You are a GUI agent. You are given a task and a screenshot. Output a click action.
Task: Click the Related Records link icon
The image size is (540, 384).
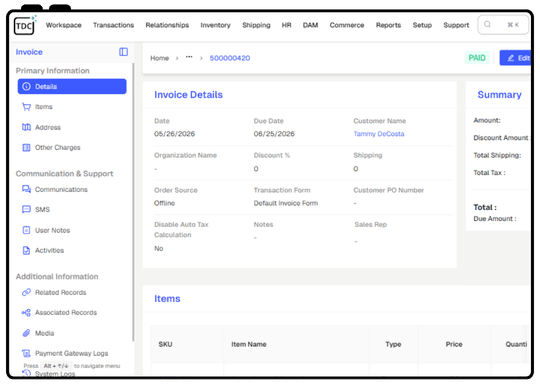coord(26,292)
